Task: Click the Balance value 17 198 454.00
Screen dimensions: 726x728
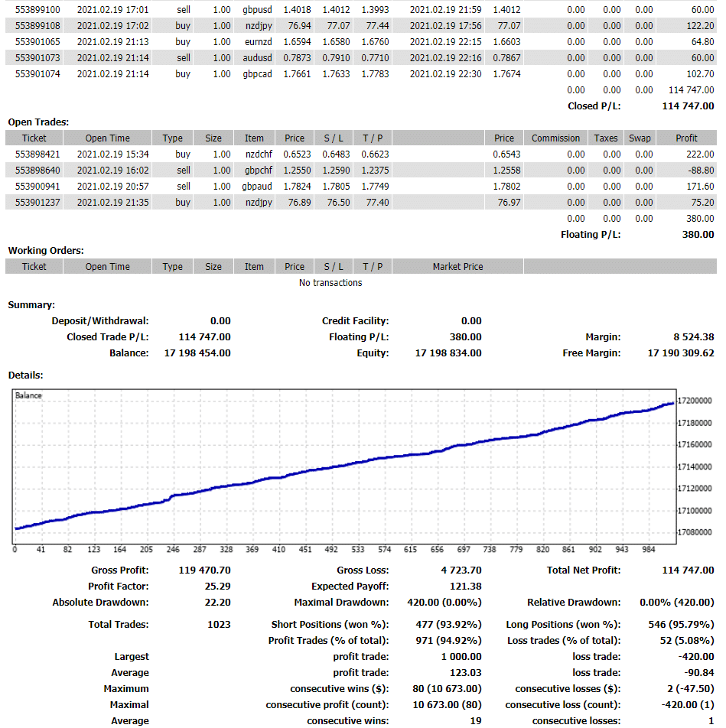Action: [x=197, y=353]
